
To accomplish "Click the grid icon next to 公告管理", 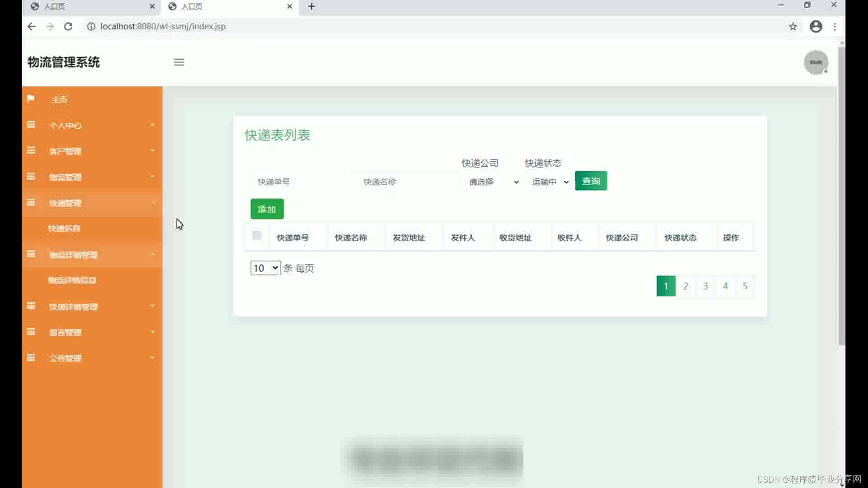I will click(31, 358).
